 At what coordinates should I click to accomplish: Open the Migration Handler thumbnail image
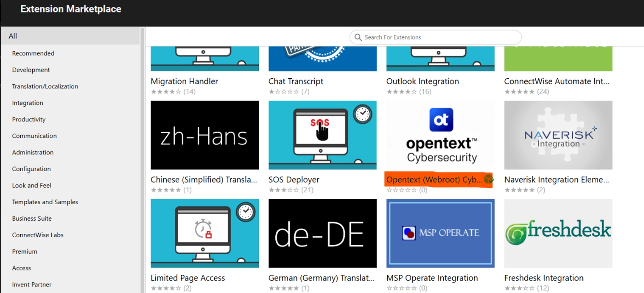click(x=205, y=59)
